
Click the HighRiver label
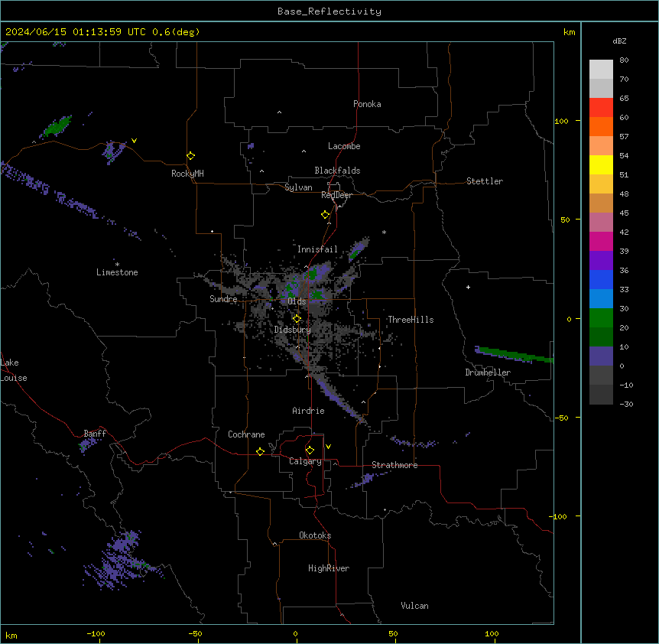click(329, 568)
